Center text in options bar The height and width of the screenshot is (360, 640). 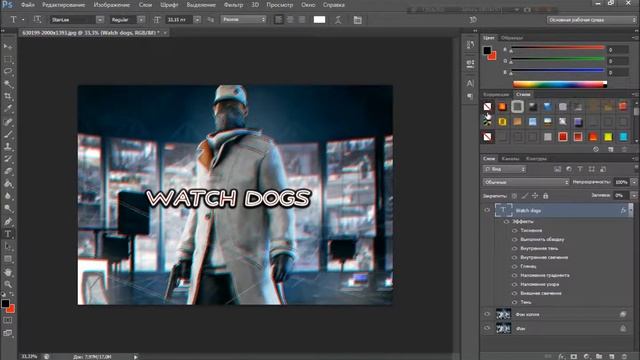pos(290,20)
